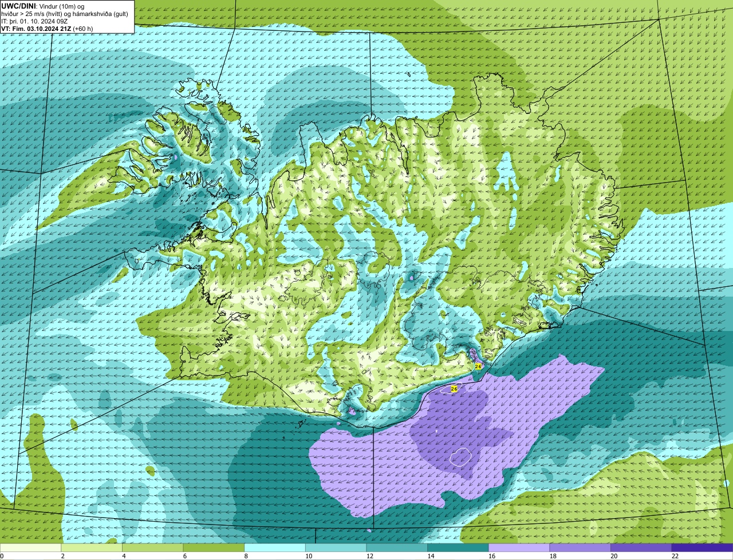Click the scale value "0" on the legend
The image size is (733, 560).
tap(2, 556)
